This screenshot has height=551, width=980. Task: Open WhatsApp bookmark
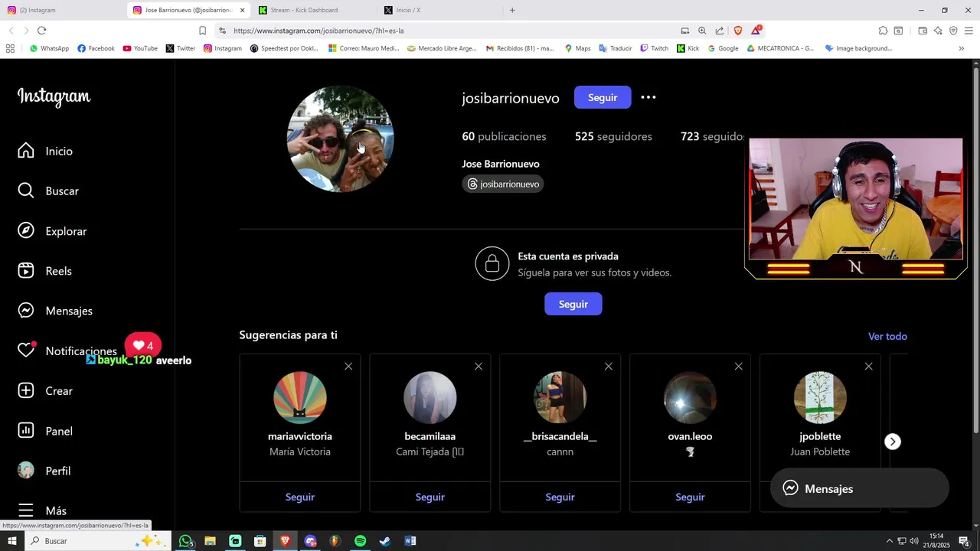point(49,48)
